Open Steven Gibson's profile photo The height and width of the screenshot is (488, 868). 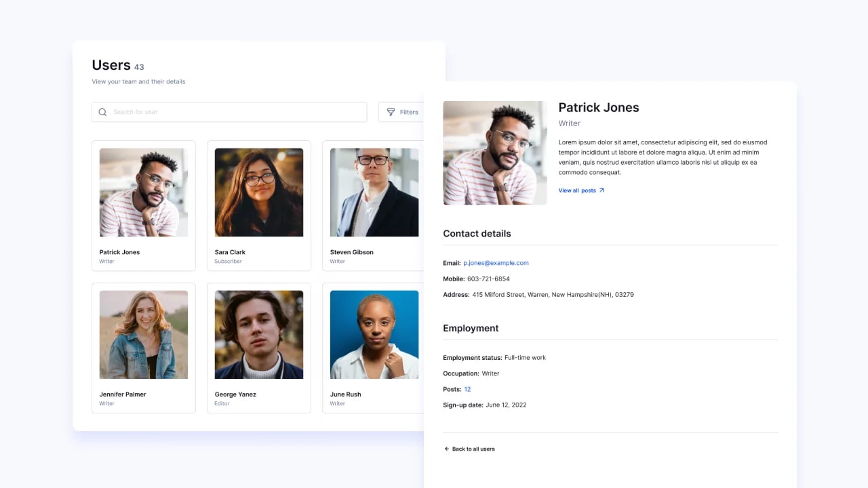[374, 192]
